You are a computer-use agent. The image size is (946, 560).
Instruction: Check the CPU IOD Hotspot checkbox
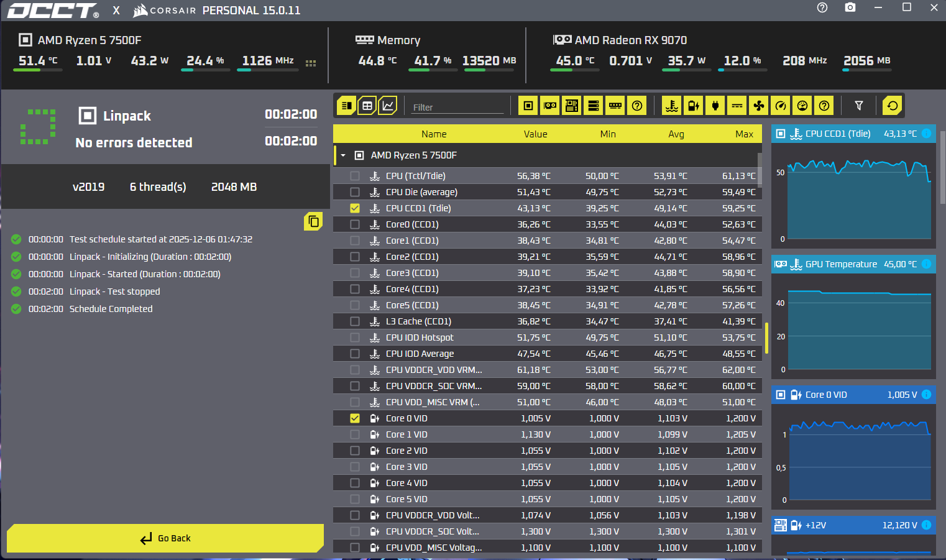pyautogui.click(x=355, y=337)
